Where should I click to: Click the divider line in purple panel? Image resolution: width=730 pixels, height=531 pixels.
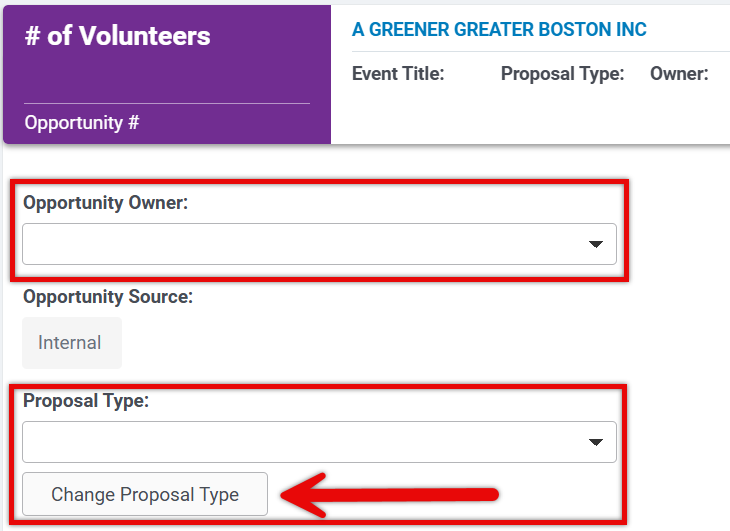click(167, 103)
